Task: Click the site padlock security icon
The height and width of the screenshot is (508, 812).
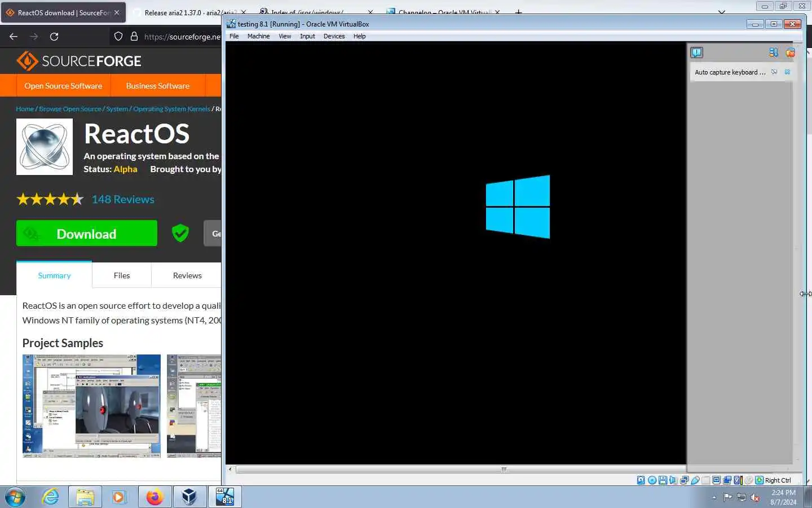Action: point(134,37)
